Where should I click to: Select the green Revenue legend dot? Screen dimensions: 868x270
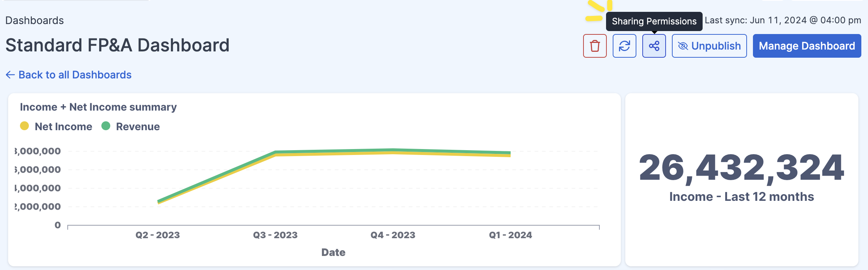point(106,126)
